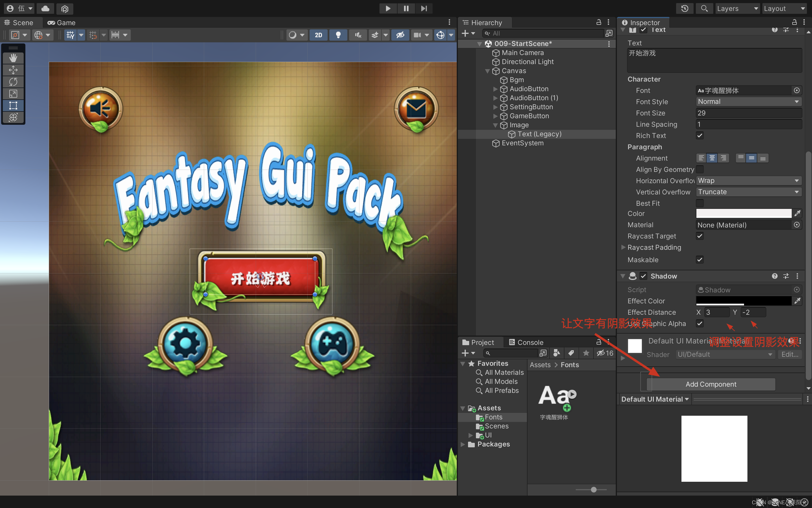This screenshot has width=812, height=508.
Task: Select the Scale tool
Action: pyautogui.click(x=13, y=94)
